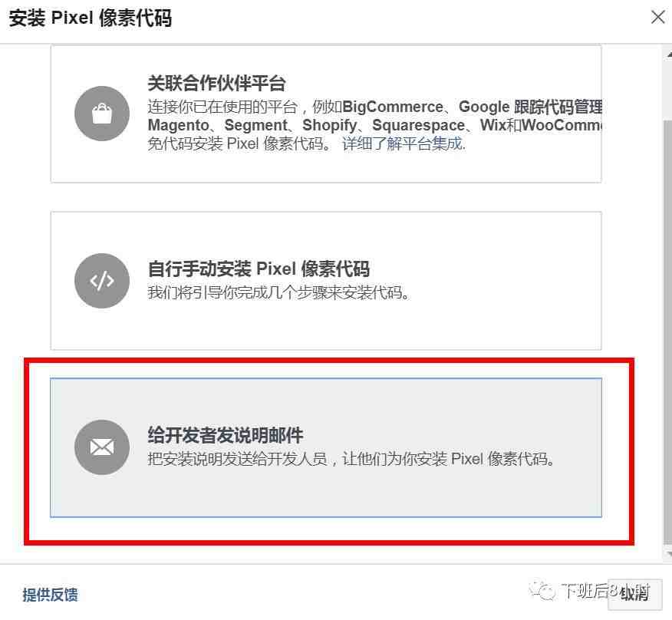Click the shopping bag partner platform icon
672x620 pixels.
(x=102, y=114)
